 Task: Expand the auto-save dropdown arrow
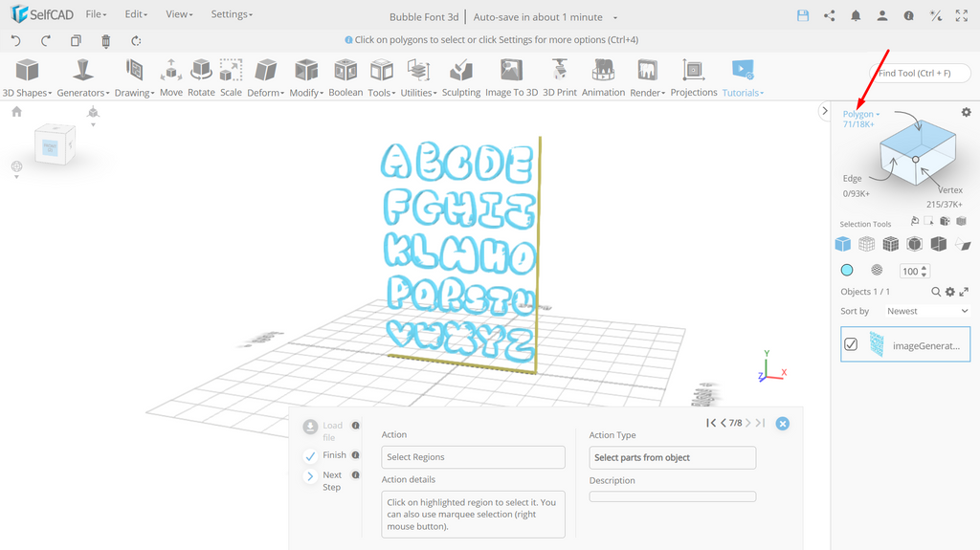tap(615, 17)
